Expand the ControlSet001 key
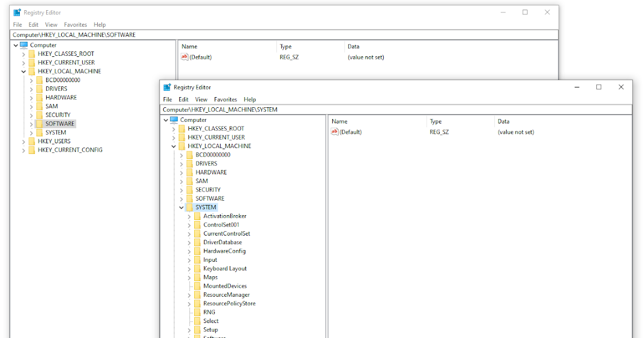The width and height of the screenshot is (644, 338). click(x=189, y=224)
